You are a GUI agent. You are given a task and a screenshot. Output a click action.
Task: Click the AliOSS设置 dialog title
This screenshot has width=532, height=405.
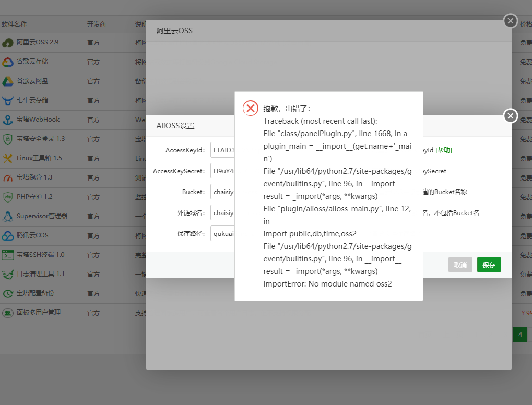(175, 126)
